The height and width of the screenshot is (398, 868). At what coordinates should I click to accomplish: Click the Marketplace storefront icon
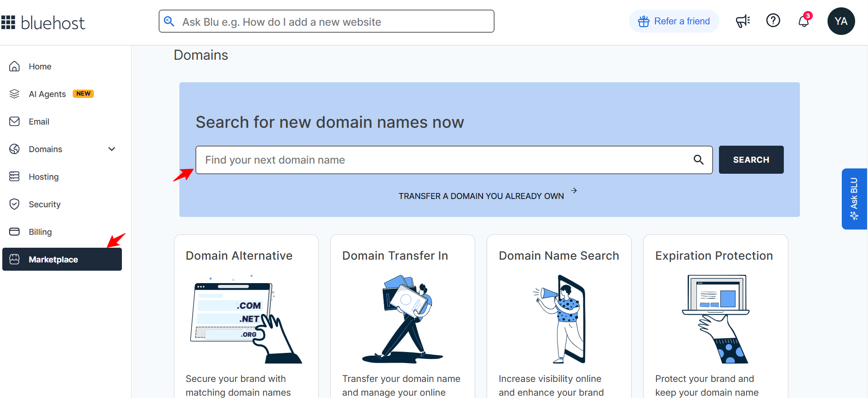[15, 259]
